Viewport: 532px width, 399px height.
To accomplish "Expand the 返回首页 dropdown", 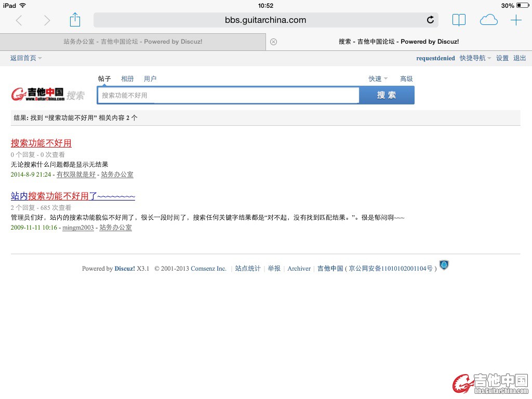I will tap(26, 58).
